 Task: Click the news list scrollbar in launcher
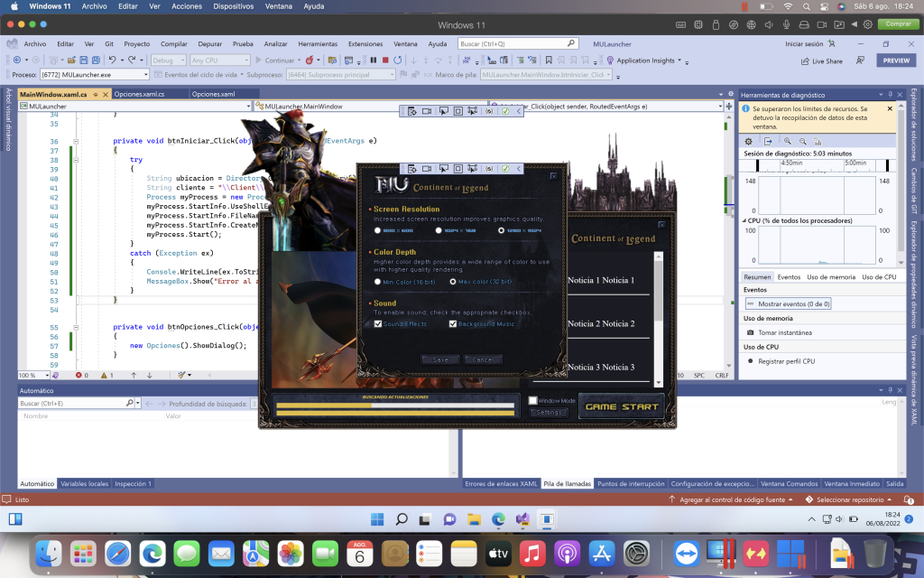tap(658, 319)
